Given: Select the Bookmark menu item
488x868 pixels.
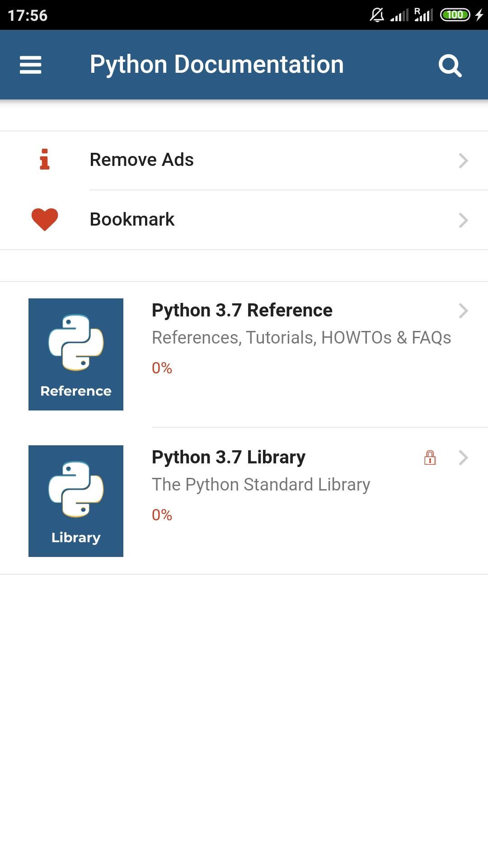Looking at the screenshot, I should pos(244,220).
